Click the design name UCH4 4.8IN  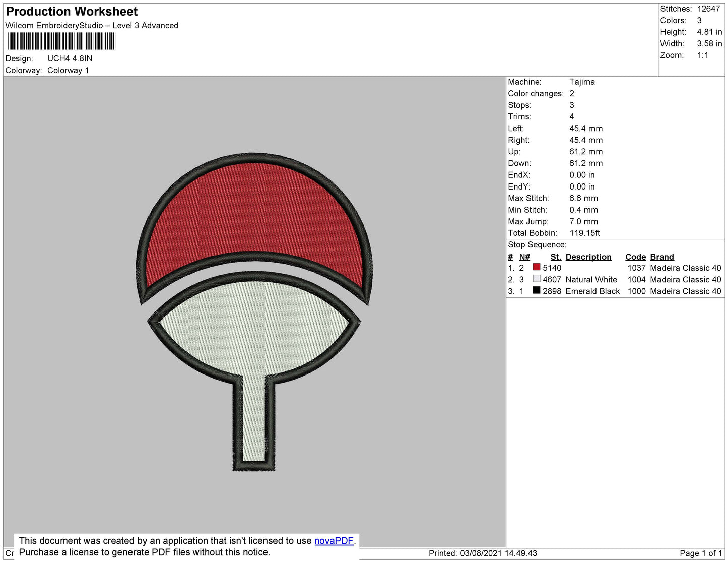point(70,58)
